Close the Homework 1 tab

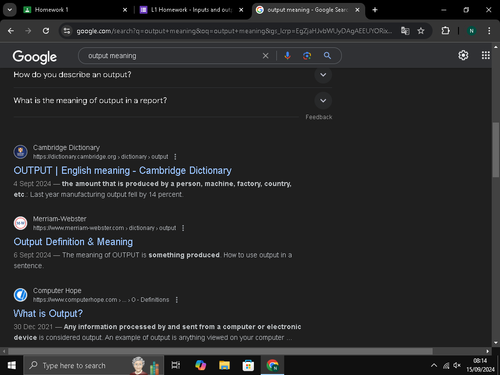tap(125, 10)
